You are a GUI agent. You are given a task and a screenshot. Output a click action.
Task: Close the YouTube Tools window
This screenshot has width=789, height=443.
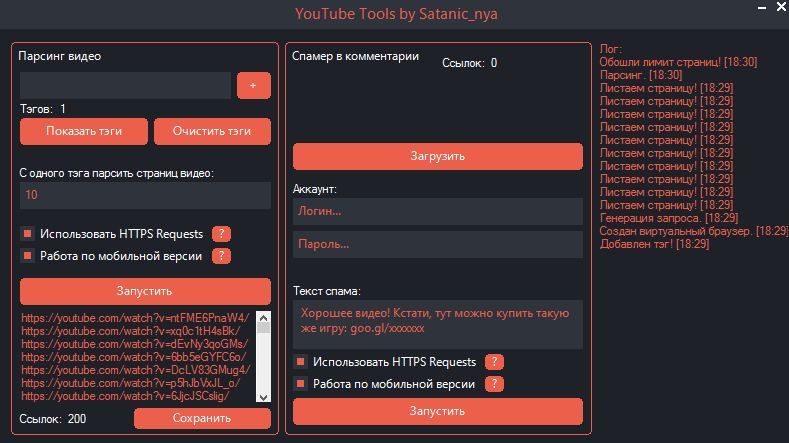click(778, 11)
